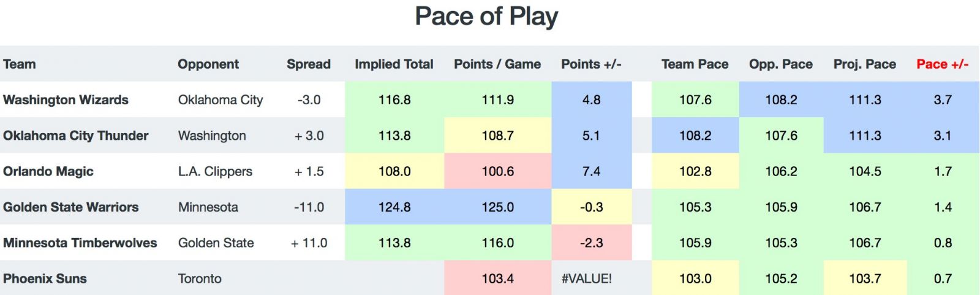Screen dimensions: 980x295
Task: Select the Opponent column header
Action: (208, 64)
